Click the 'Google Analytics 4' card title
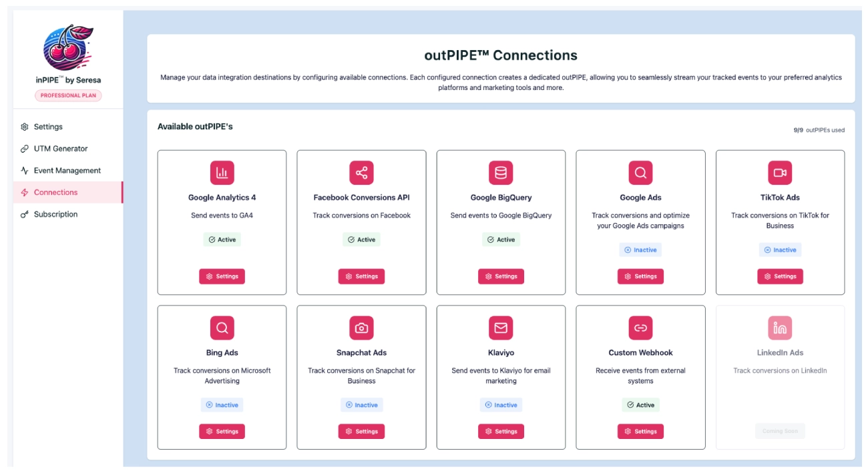This screenshot has height=471, width=868. tap(222, 197)
